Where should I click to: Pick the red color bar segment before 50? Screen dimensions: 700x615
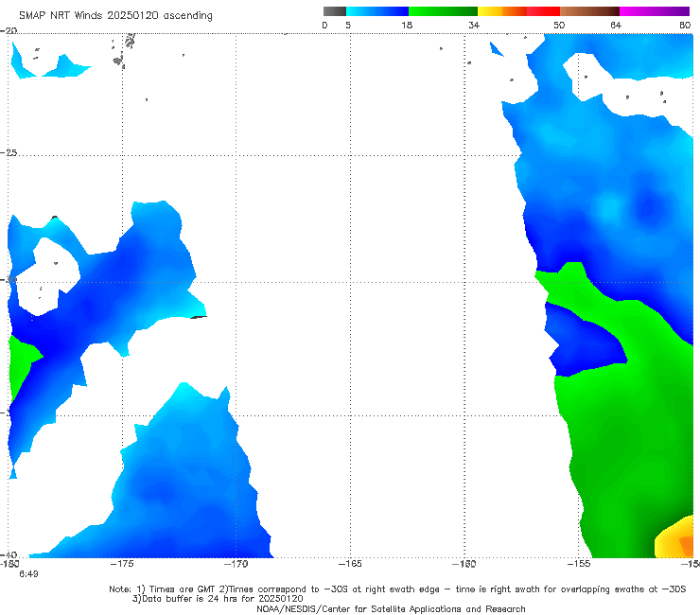[543, 11]
